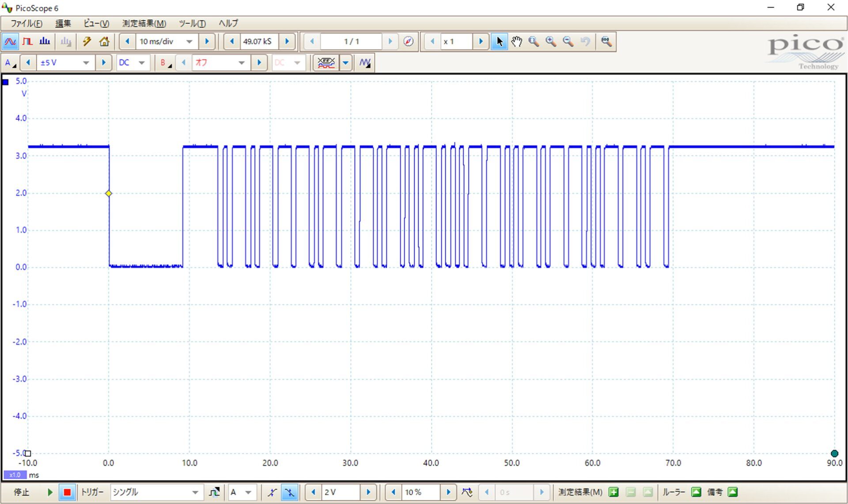The width and height of the screenshot is (848, 504).
Task: Click the math channels waveform icon
Action: (365, 63)
